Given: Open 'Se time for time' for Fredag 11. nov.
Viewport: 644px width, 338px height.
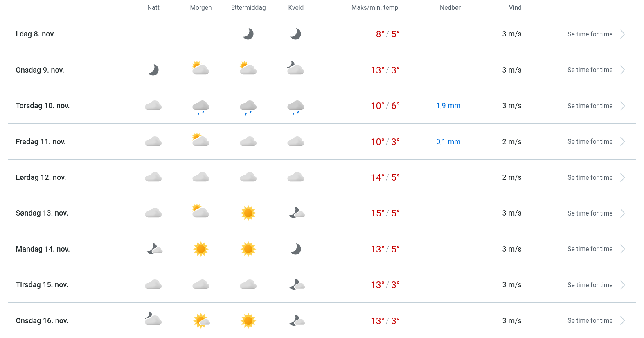Looking at the screenshot, I should [590, 142].
